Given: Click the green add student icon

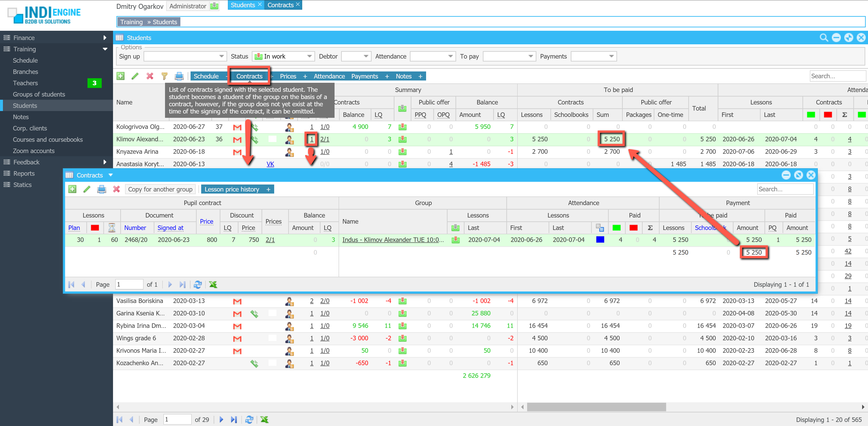Looking at the screenshot, I should [120, 76].
